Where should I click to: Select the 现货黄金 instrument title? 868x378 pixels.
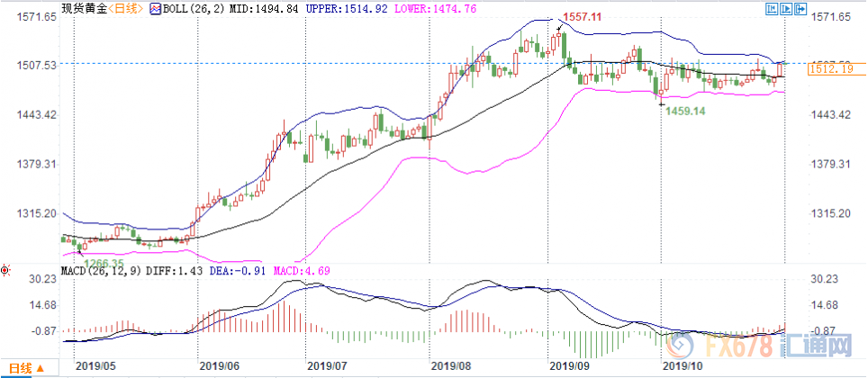tap(84, 8)
